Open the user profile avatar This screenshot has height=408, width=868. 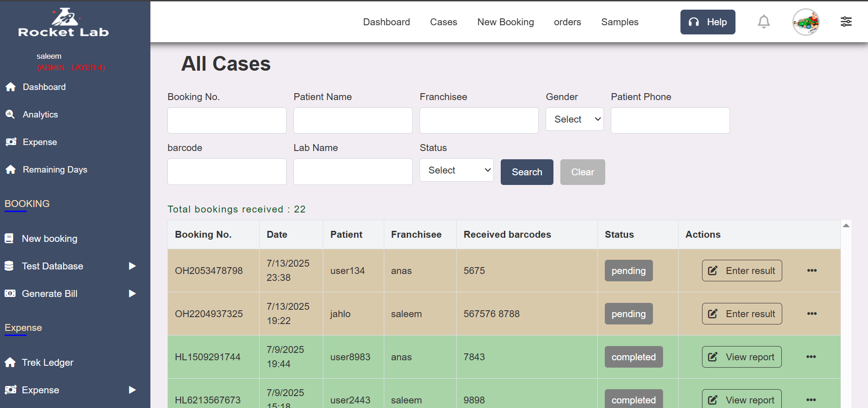coord(806,22)
